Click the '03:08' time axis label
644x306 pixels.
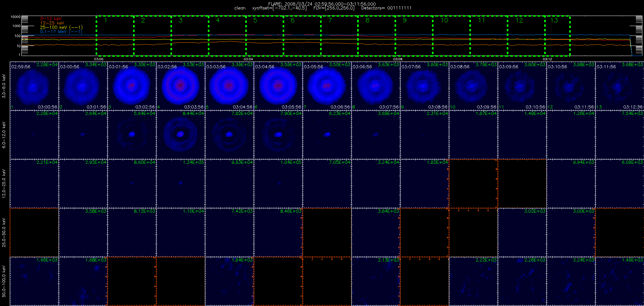tap(398, 59)
